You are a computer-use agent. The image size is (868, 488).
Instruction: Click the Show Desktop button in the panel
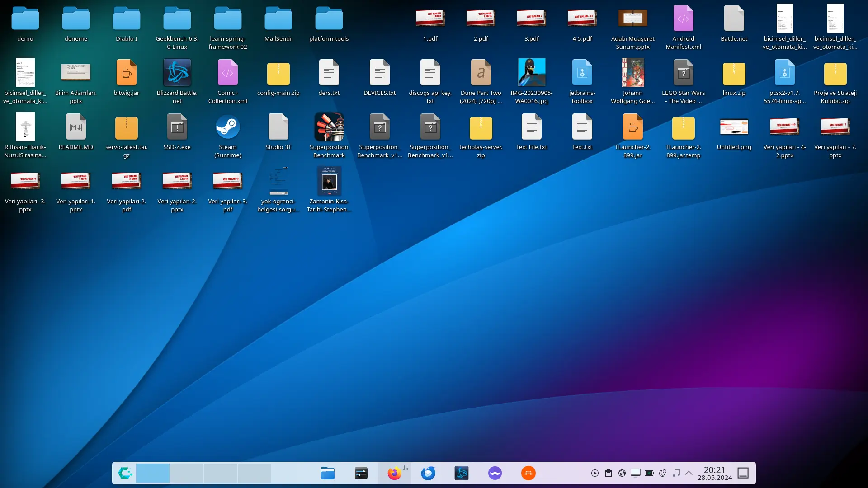point(743,473)
